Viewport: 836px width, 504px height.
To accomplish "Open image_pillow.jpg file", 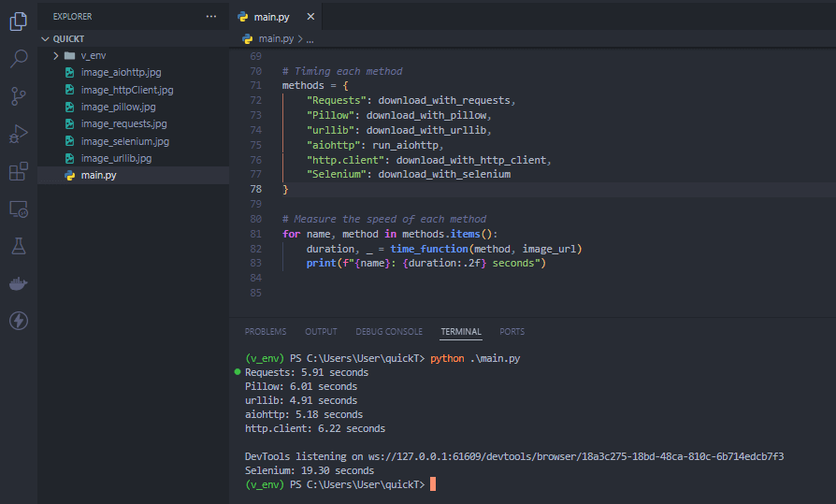I will tap(134, 107).
